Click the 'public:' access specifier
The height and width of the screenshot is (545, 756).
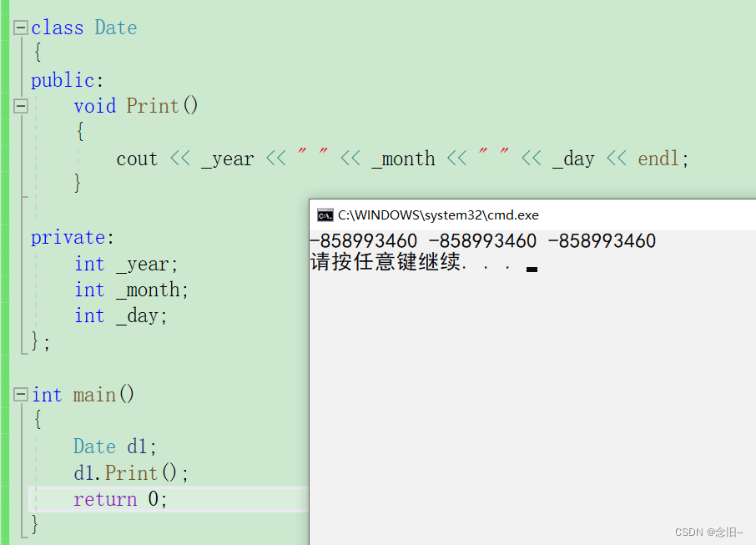click(x=68, y=80)
